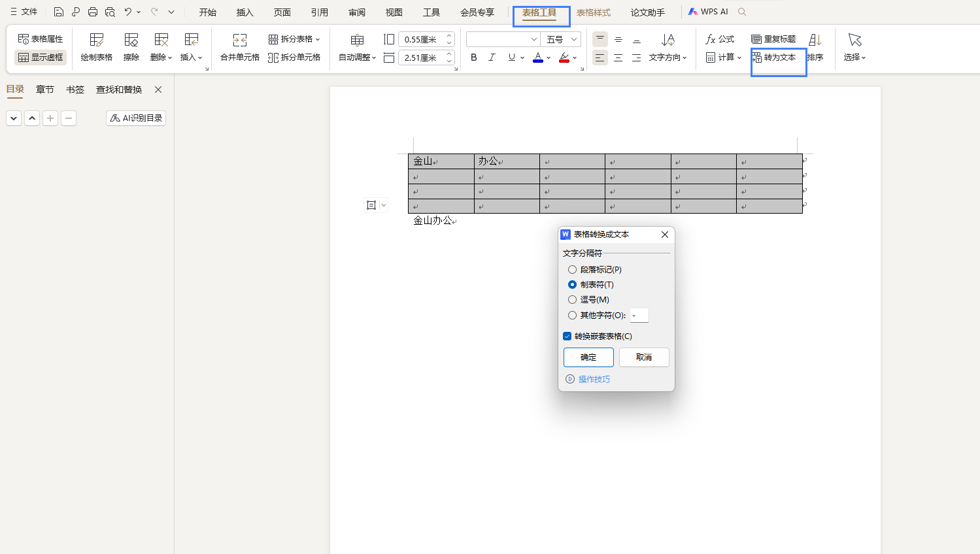Image resolution: width=980 pixels, height=554 pixels.
Task: Align cell text to top
Action: tap(600, 39)
